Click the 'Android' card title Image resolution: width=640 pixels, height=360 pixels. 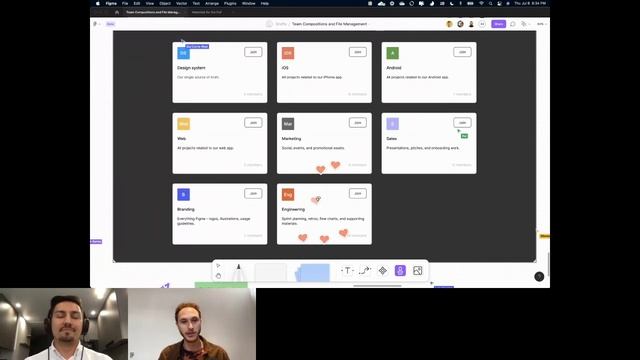pyautogui.click(x=394, y=68)
